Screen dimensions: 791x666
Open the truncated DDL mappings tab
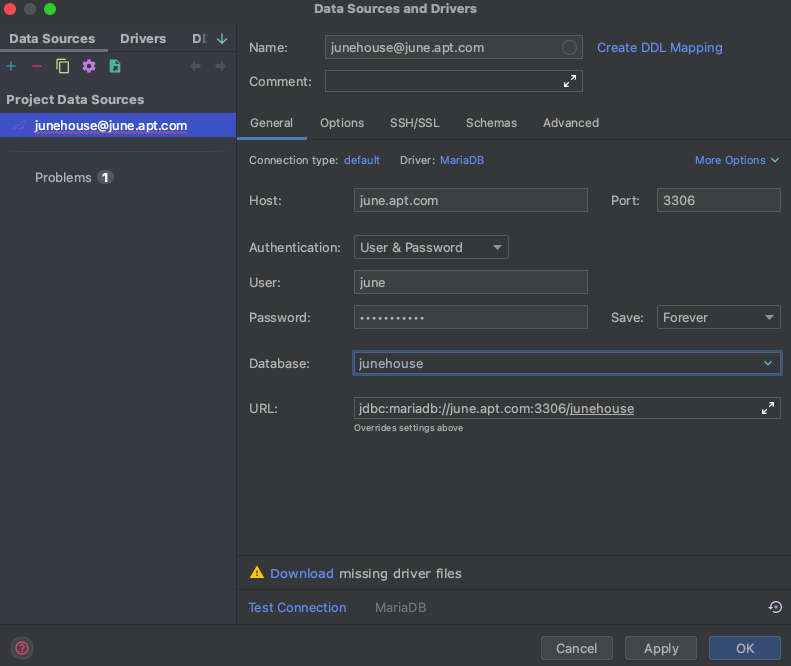pos(200,39)
